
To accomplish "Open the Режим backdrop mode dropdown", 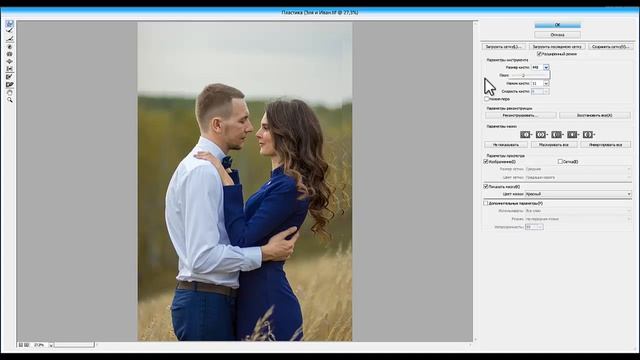I will click(578, 219).
